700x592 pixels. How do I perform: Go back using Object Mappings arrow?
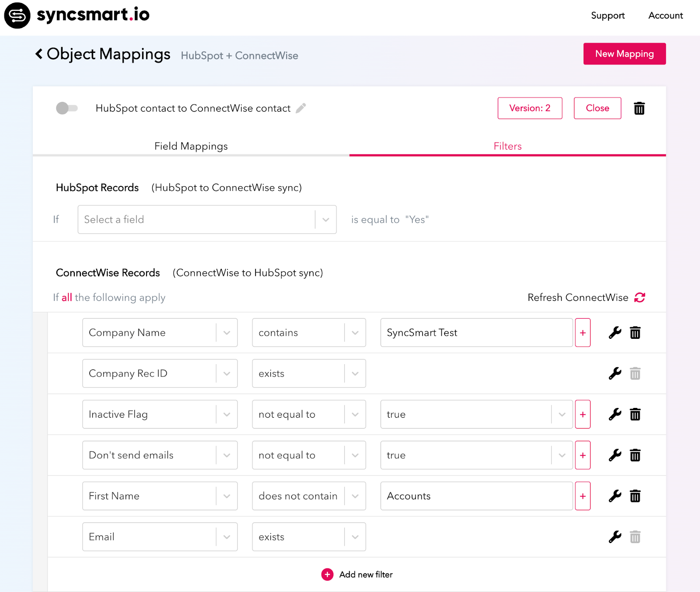(x=39, y=54)
